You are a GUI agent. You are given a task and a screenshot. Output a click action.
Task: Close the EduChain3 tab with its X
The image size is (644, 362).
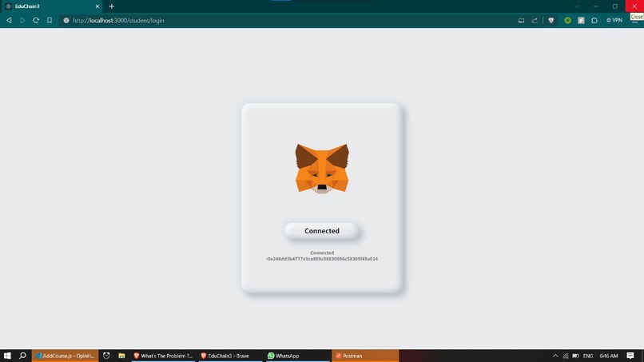click(x=97, y=6)
